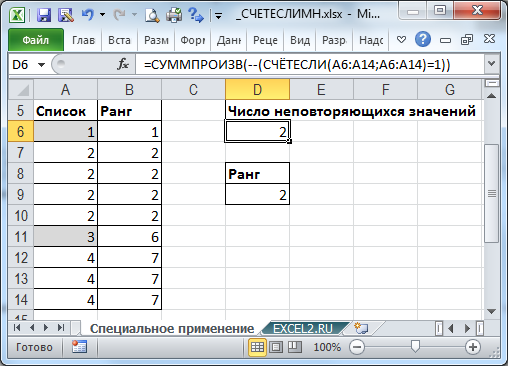Screen dimensions: 508x366
Task: Switch to the Главная ribbon tab
Action: [x=83, y=40]
